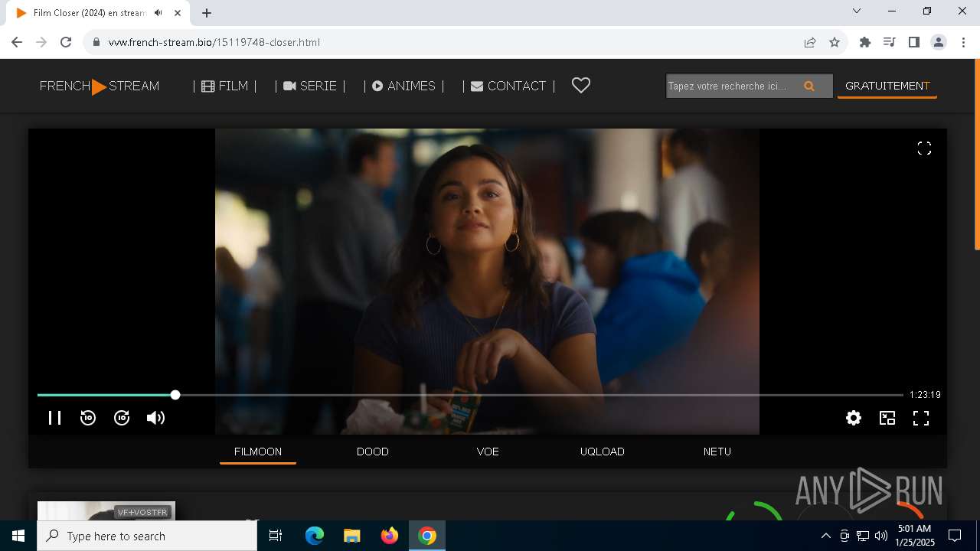Open the CONTACT page
This screenshot has width=980, height=551.
pos(508,86)
